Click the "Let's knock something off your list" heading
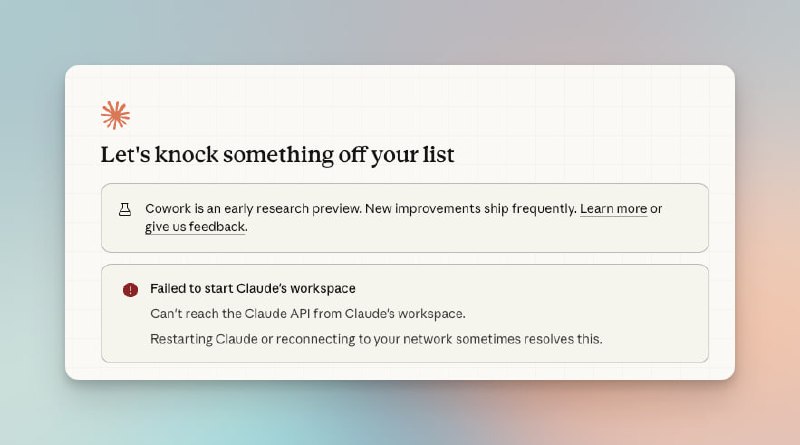The image size is (800, 445). pos(277,155)
